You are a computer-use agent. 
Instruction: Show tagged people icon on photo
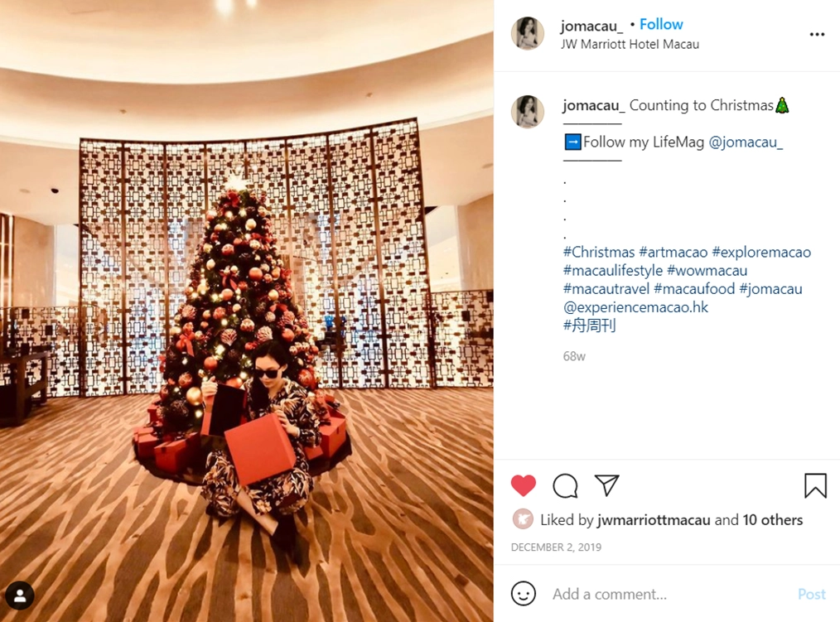(20, 595)
